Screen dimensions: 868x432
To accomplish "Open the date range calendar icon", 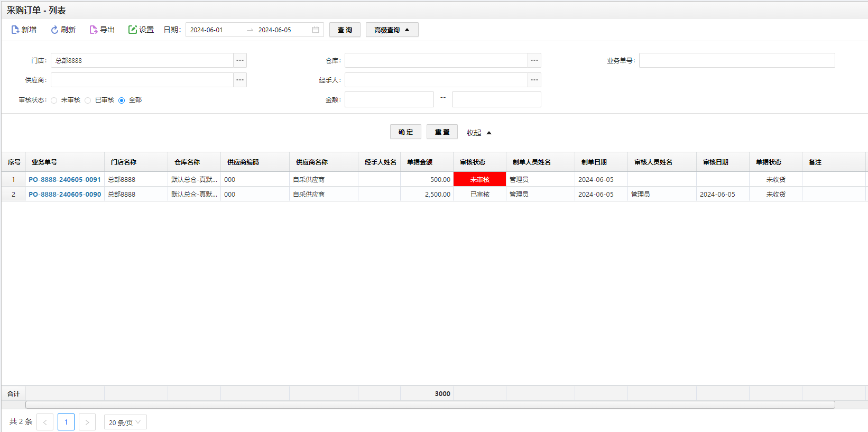I will (316, 30).
